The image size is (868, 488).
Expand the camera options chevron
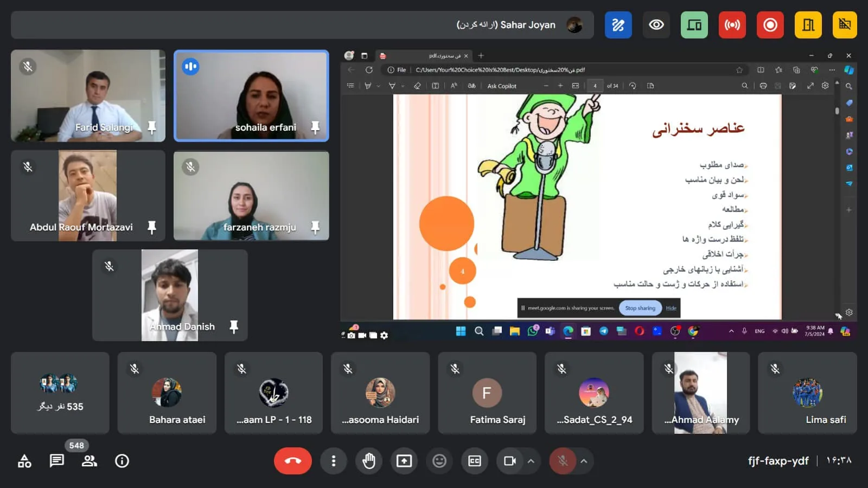531,461
